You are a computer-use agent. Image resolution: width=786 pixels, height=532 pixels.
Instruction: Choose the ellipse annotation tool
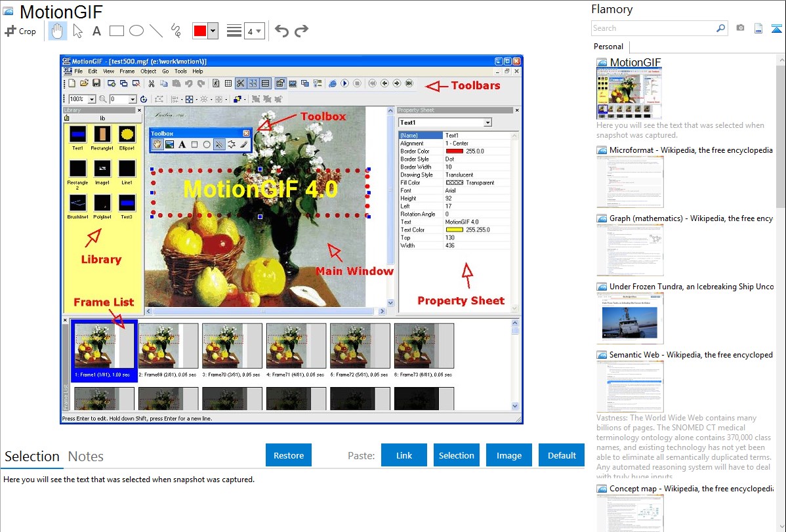(136, 31)
